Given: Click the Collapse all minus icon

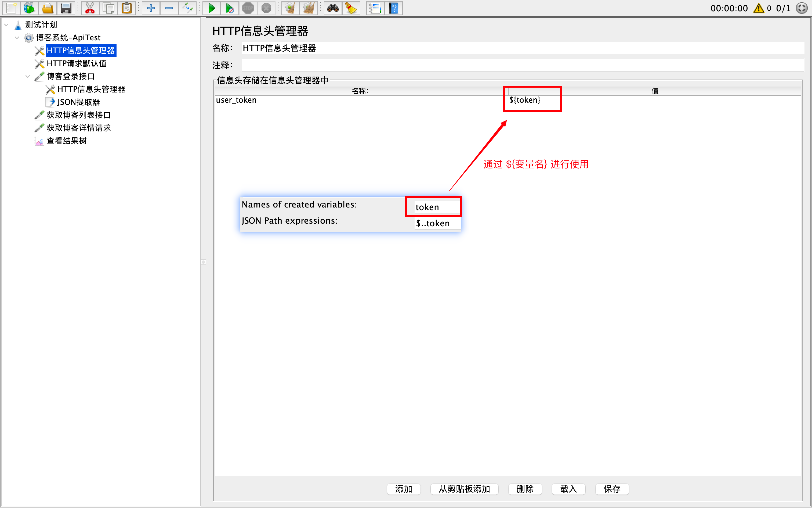Looking at the screenshot, I should pos(169,8).
